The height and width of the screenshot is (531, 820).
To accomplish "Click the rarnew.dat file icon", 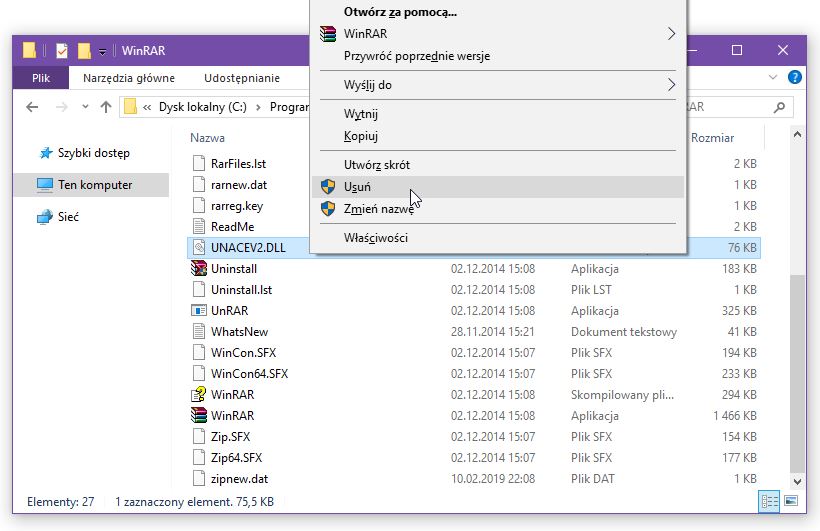I will tap(199, 185).
